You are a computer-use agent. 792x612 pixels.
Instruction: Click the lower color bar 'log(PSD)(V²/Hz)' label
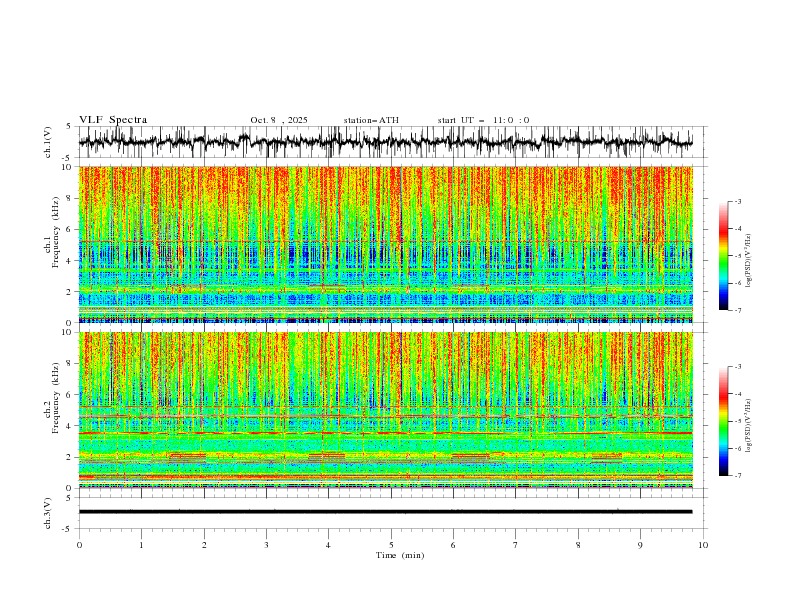click(x=749, y=426)
